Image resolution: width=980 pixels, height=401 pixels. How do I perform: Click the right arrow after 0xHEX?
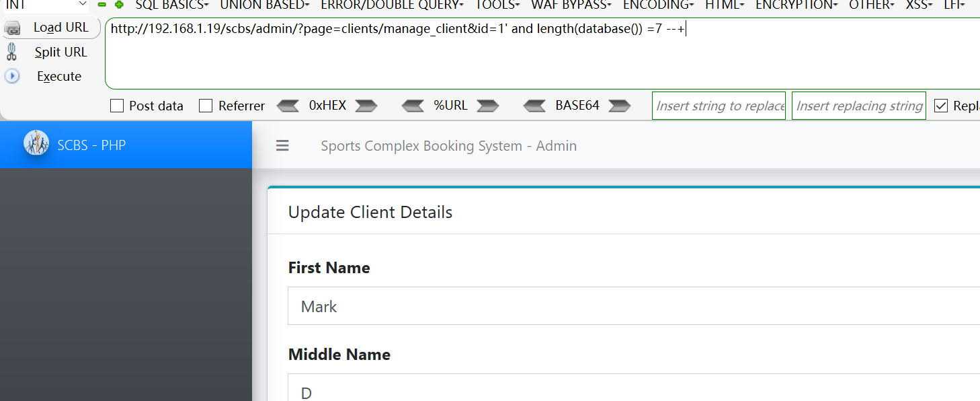click(366, 106)
